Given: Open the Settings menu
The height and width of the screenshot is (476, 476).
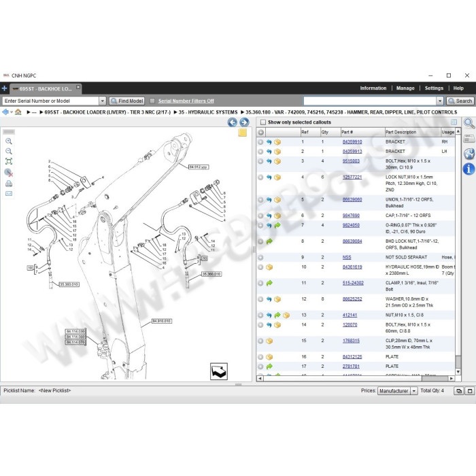Looking at the screenshot, I should 434,88.
